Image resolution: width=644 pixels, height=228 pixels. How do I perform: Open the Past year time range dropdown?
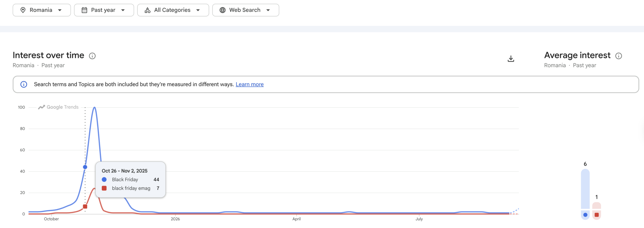pos(104,10)
